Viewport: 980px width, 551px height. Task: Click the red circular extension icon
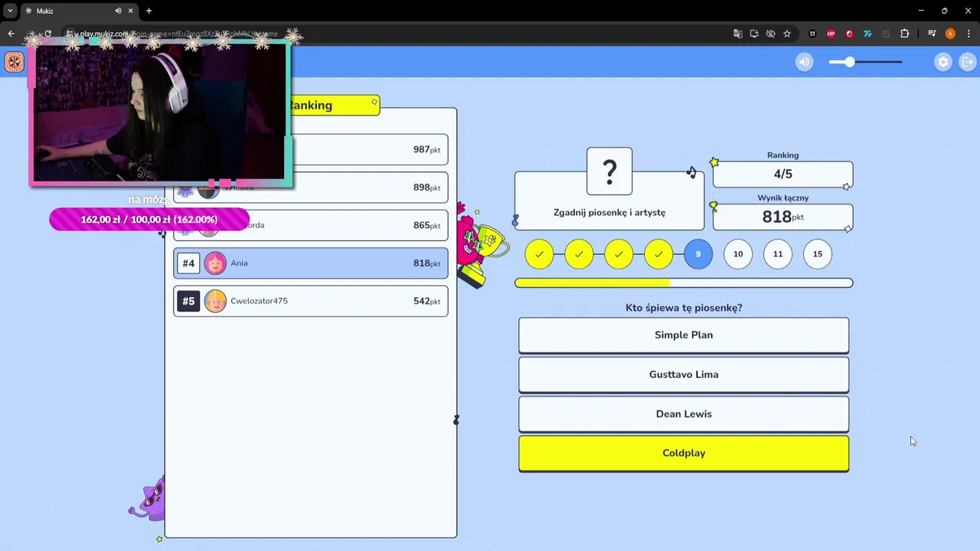coord(849,34)
